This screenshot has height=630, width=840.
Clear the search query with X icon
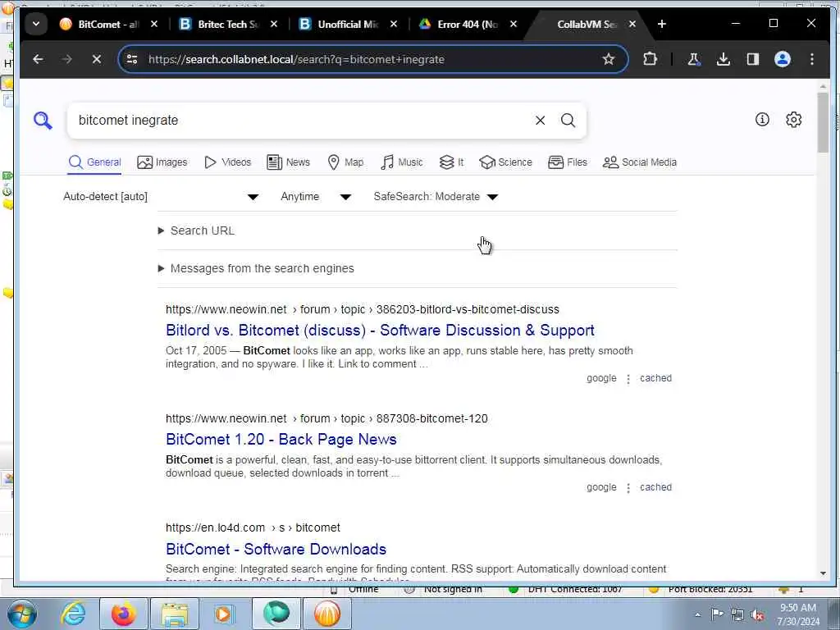click(540, 121)
